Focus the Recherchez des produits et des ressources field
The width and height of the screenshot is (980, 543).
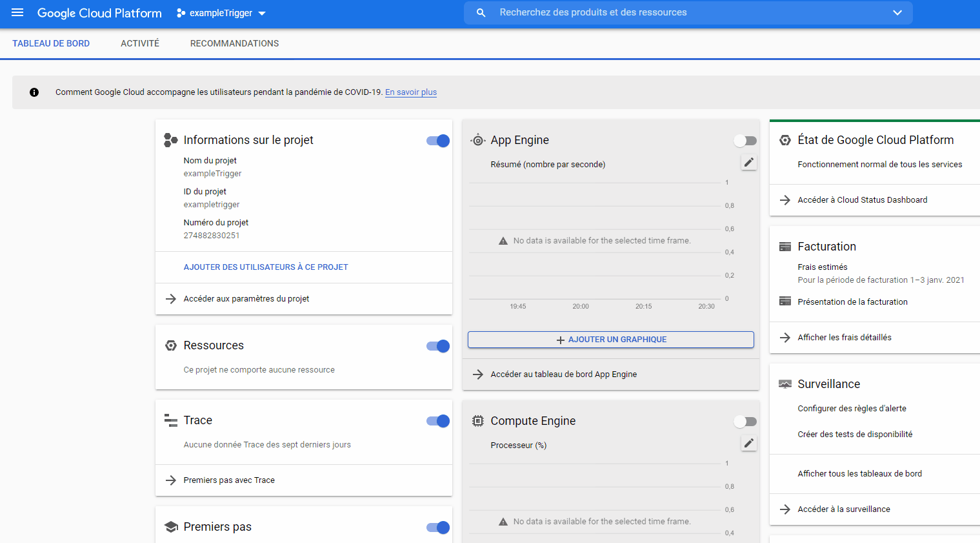tap(688, 13)
